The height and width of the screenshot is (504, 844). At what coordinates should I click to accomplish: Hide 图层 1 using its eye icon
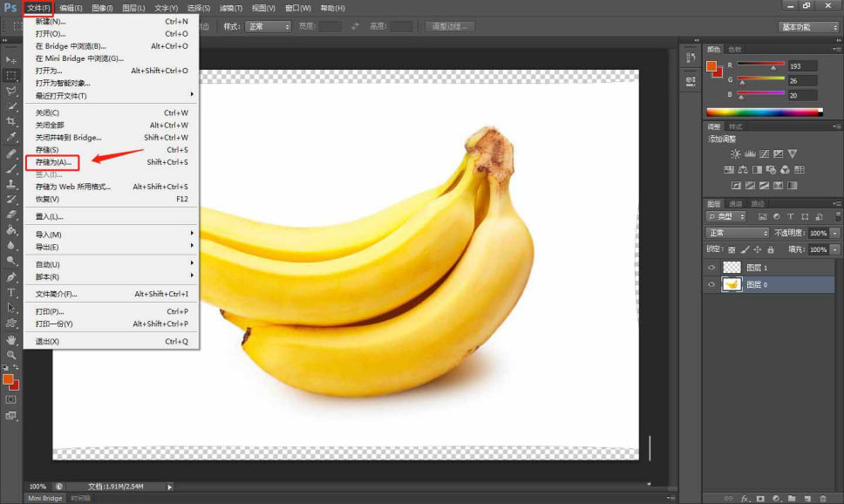(711, 268)
